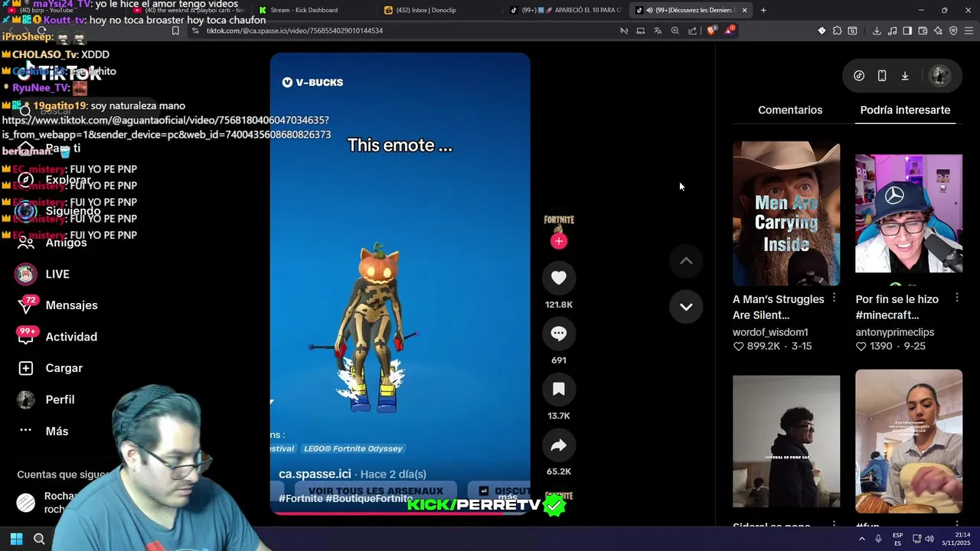The width and height of the screenshot is (980, 551).
Task: Click the A Man's Struggles Are Silent title
Action: point(779,307)
